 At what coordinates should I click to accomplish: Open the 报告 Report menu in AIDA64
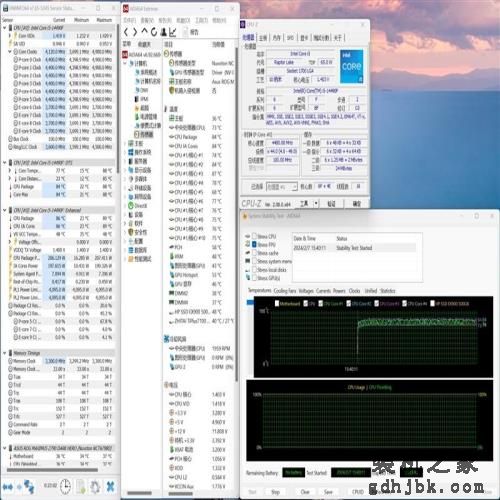tap(165, 20)
